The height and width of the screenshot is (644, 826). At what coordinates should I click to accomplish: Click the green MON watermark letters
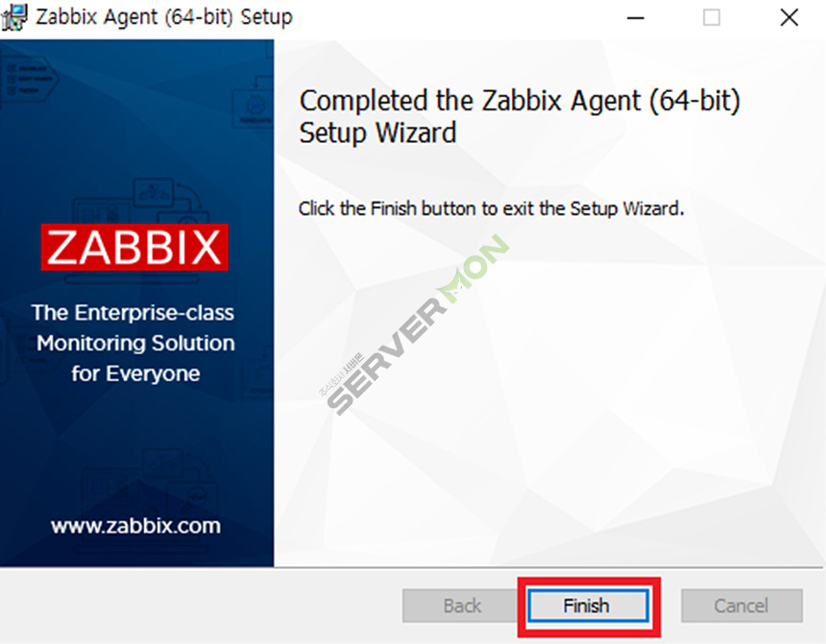[x=475, y=269]
